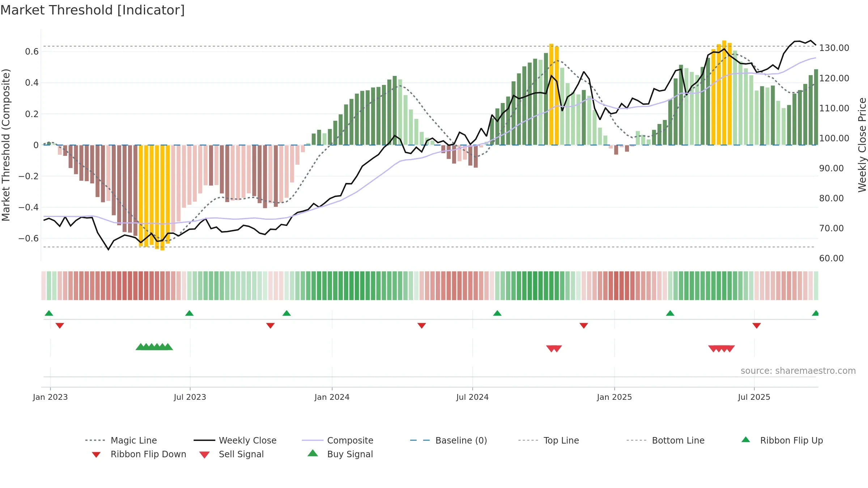
Task: Click the green flip-up marker near Nov 2023
Action: [x=286, y=313]
